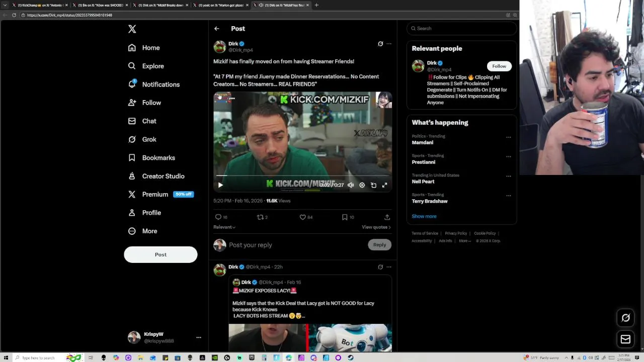Open Dirk's profile name in Relevant people
The width and height of the screenshot is (644, 362).
click(x=432, y=63)
